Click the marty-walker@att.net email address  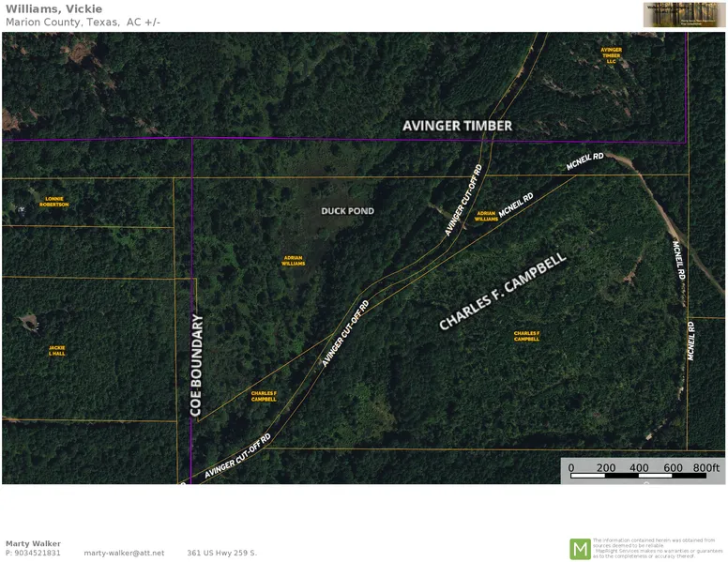click(124, 554)
